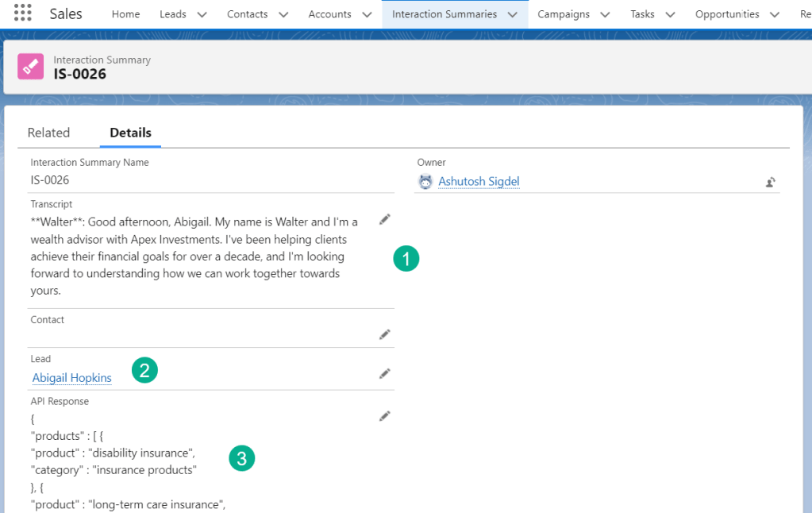Open the Campaigns tab dropdown chevron

coord(606,14)
